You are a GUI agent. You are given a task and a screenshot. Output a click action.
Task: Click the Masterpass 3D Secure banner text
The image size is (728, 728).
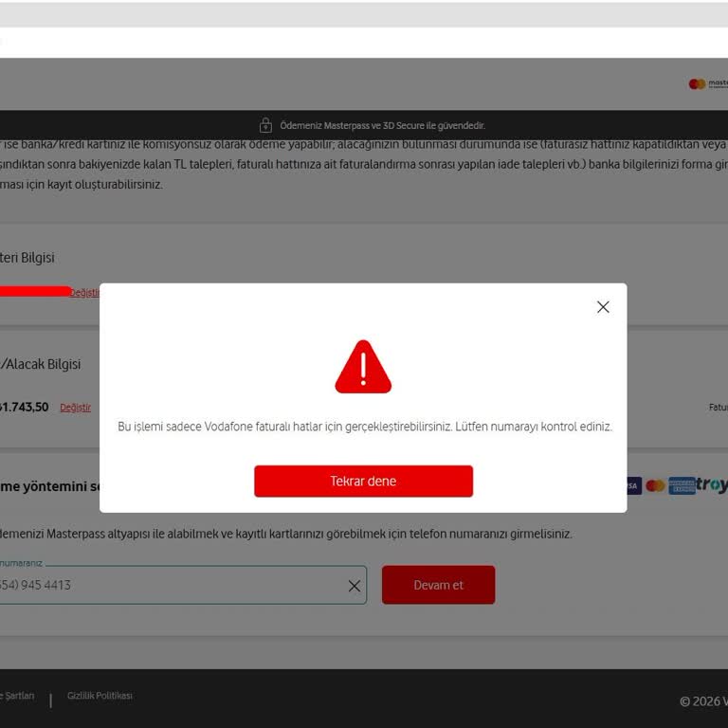382,125
